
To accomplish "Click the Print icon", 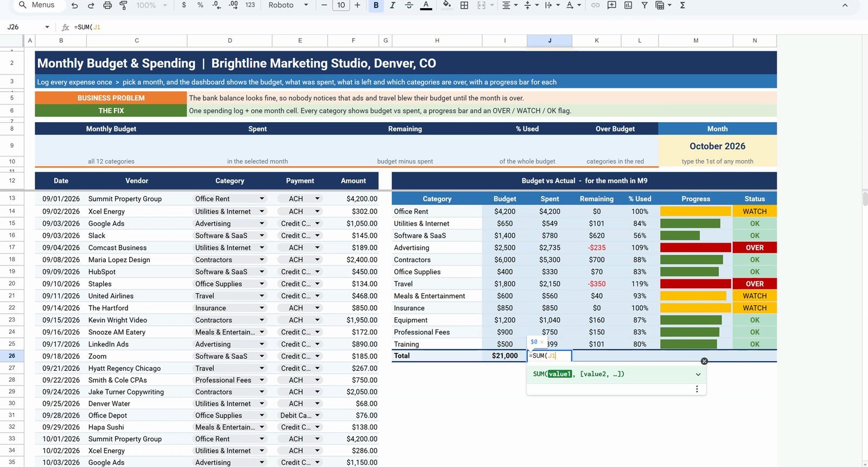I will pyautogui.click(x=107, y=5).
